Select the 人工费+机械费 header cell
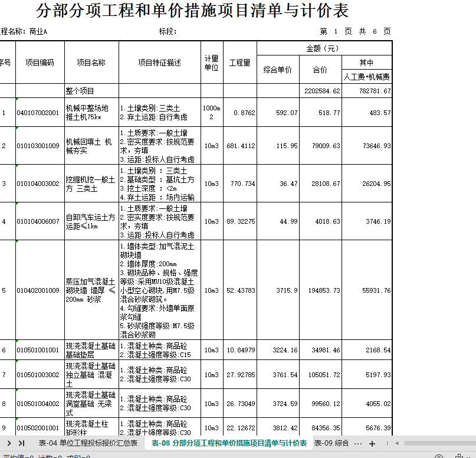 [x=367, y=77]
